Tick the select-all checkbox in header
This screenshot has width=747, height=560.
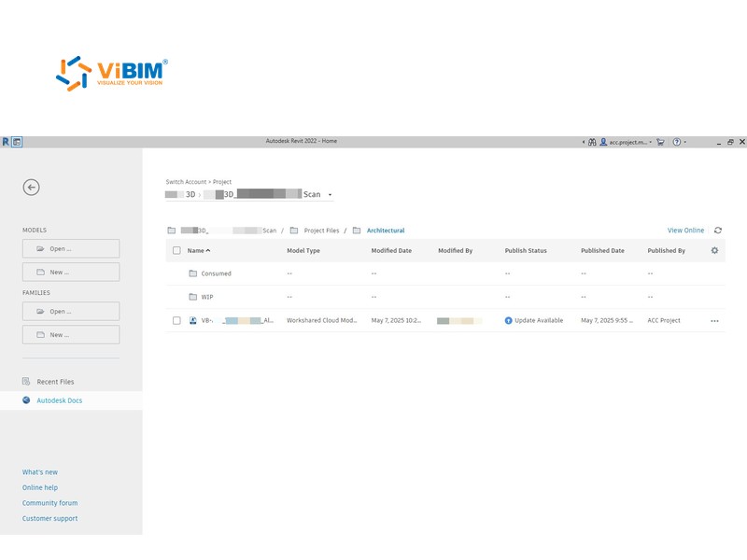pos(176,250)
